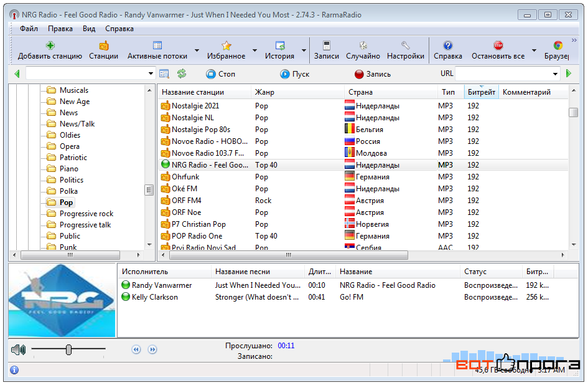The height and width of the screenshot is (385, 588).
Task: Click the next station round button
Action: click(152, 349)
